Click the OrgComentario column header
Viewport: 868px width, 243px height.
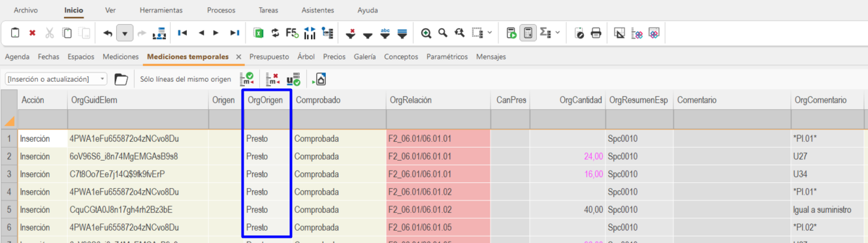(x=827, y=100)
